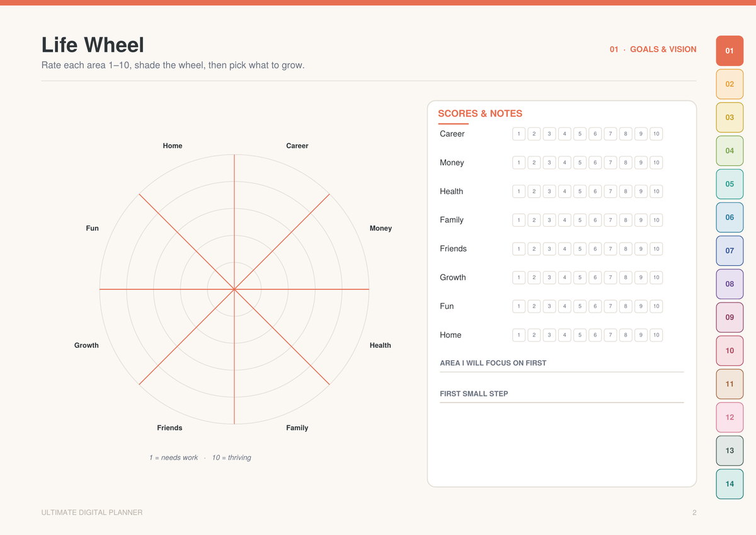Choose score 5 for Family
This screenshot has height=535, width=756.
tap(580, 220)
